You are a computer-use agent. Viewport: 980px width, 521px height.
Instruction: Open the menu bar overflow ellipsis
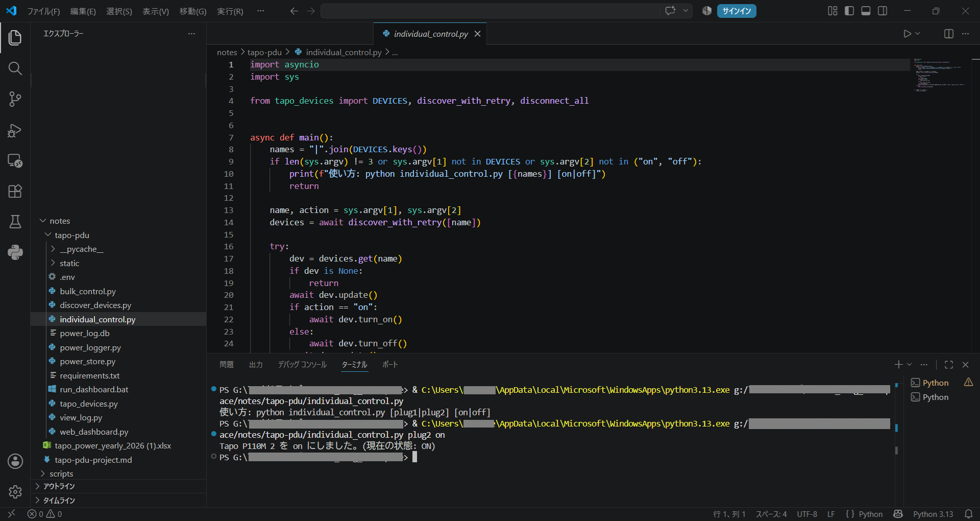(x=261, y=11)
